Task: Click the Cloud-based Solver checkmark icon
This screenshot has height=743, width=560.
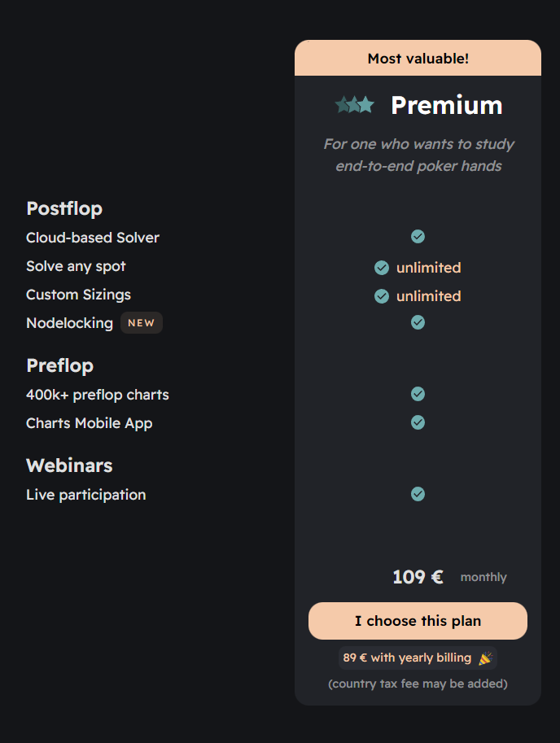Action: pos(418,236)
